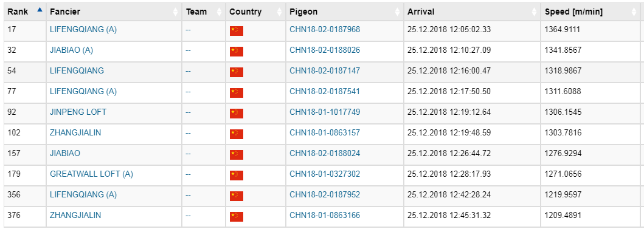Select the speed cell 1276.9294
The width and height of the screenshot is (644, 232).
pyautogui.click(x=563, y=153)
